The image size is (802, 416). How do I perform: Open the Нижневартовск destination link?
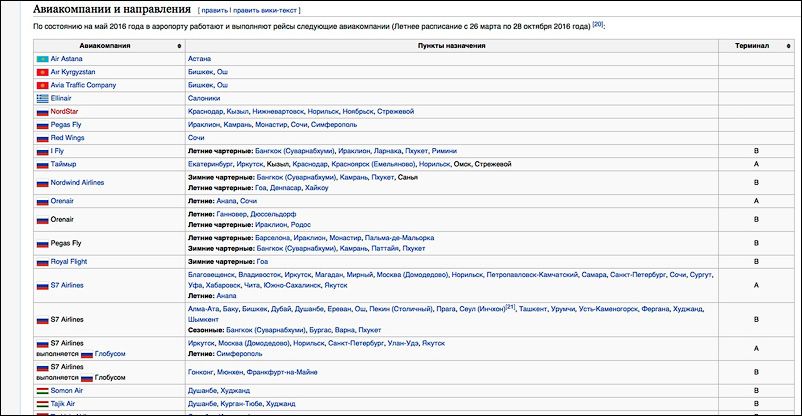click(278, 112)
